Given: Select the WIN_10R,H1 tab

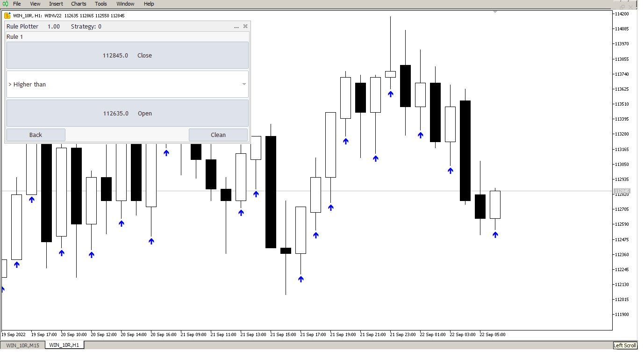Looking at the screenshot, I should [64, 344].
